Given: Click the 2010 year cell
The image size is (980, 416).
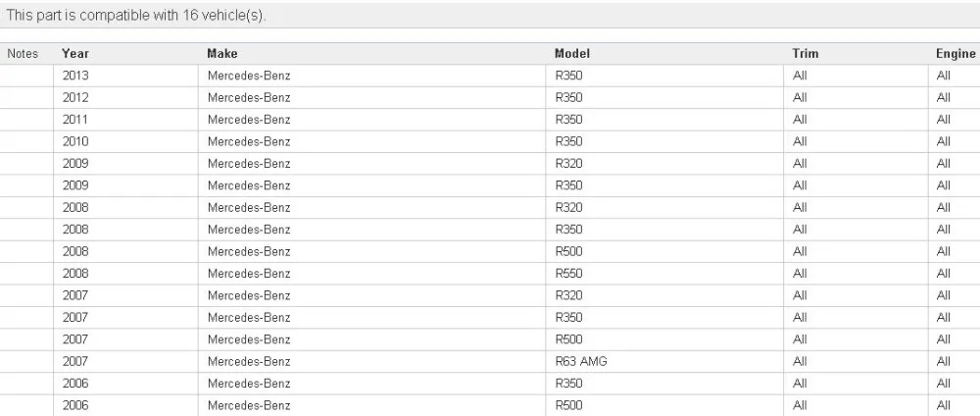Looking at the screenshot, I should 75,141.
